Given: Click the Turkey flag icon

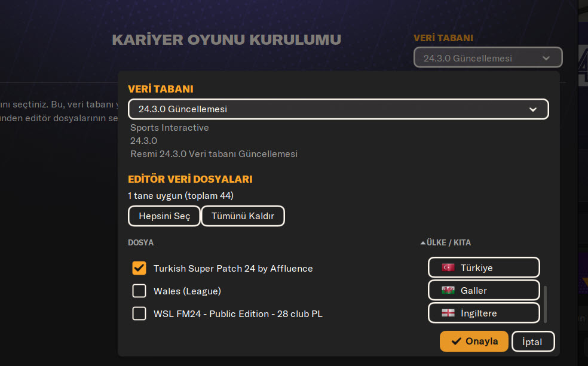Looking at the screenshot, I should (448, 267).
